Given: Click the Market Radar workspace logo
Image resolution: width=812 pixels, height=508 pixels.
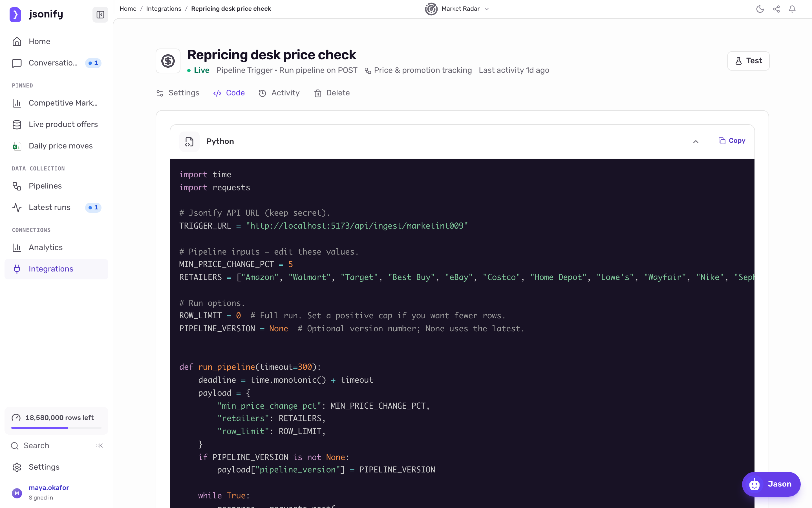Looking at the screenshot, I should pyautogui.click(x=431, y=9).
